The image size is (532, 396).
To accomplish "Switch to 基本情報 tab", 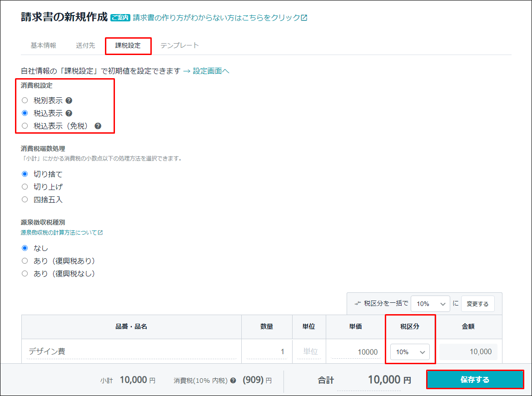I will (x=44, y=45).
